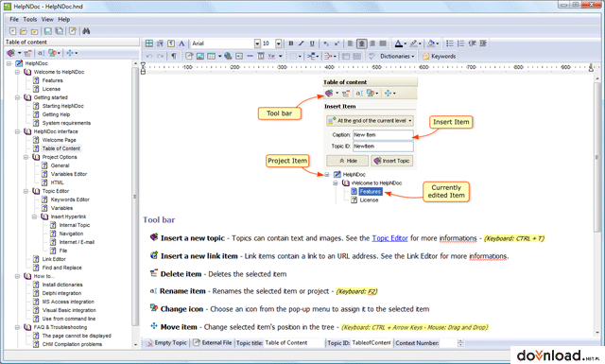Toggle bold formatting
This screenshot has height=364, width=605.
coord(291,43)
